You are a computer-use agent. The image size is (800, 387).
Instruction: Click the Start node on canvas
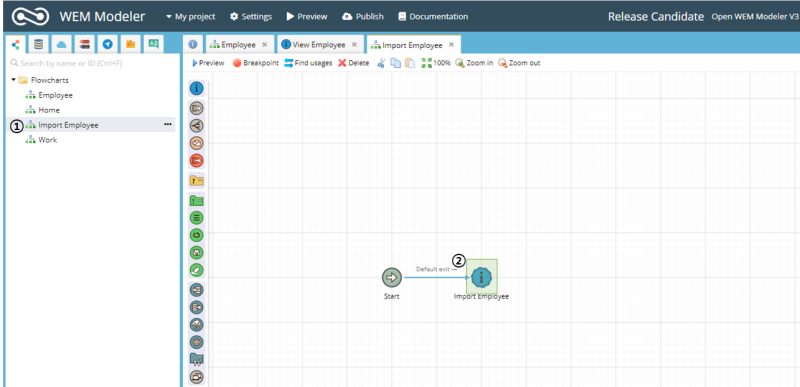392,278
